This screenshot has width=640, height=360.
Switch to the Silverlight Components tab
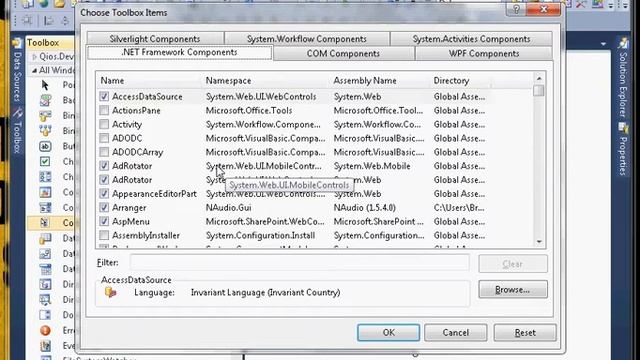[x=155, y=39]
